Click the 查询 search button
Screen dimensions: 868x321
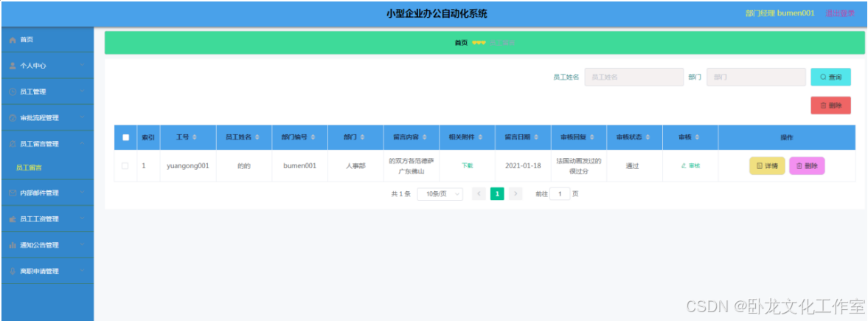[830, 77]
